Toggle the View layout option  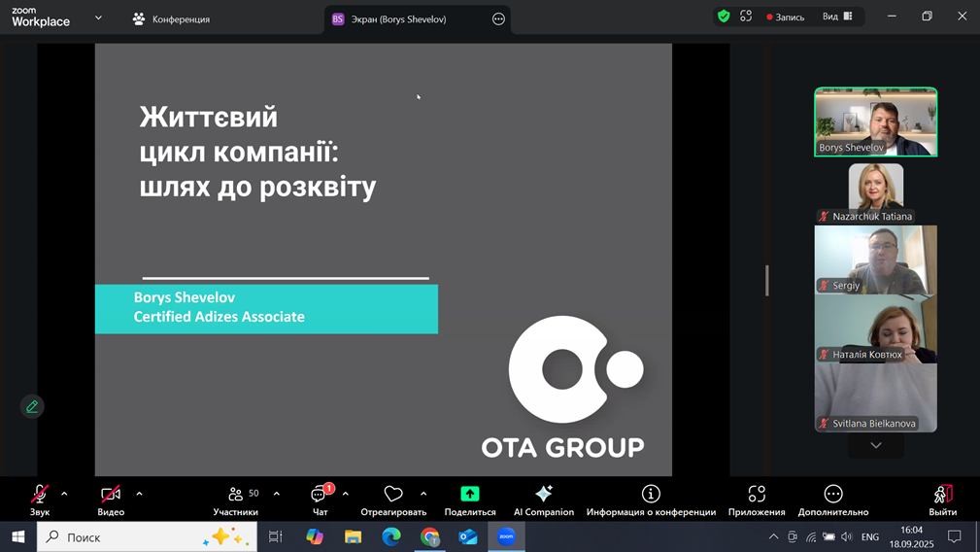(x=837, y=17)
